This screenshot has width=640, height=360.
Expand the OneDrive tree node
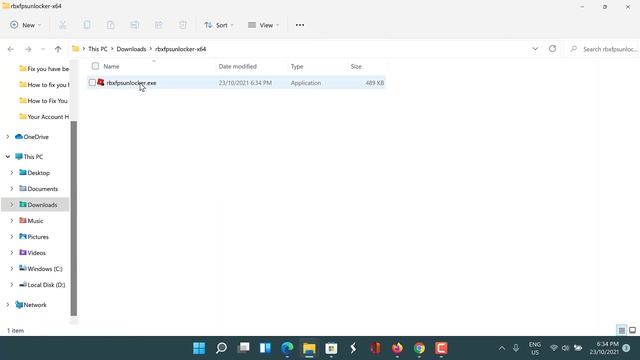coord(8,137)
